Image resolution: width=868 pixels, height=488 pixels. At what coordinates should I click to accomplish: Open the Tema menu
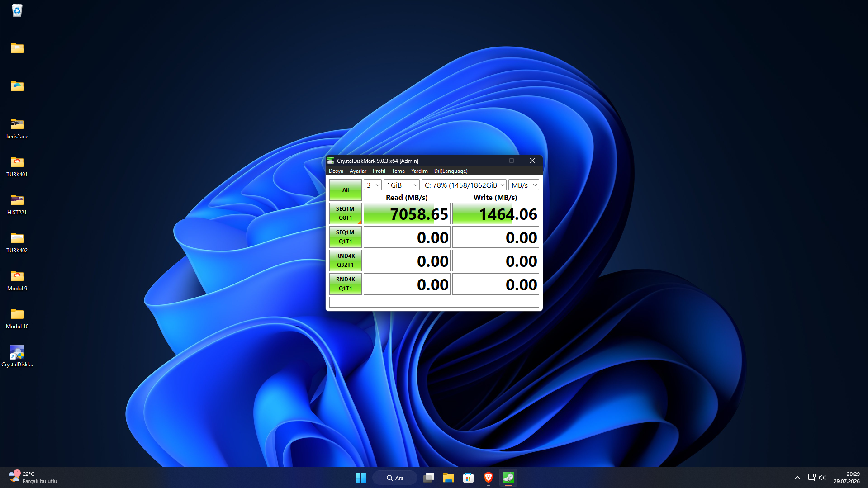click(398, 171)
